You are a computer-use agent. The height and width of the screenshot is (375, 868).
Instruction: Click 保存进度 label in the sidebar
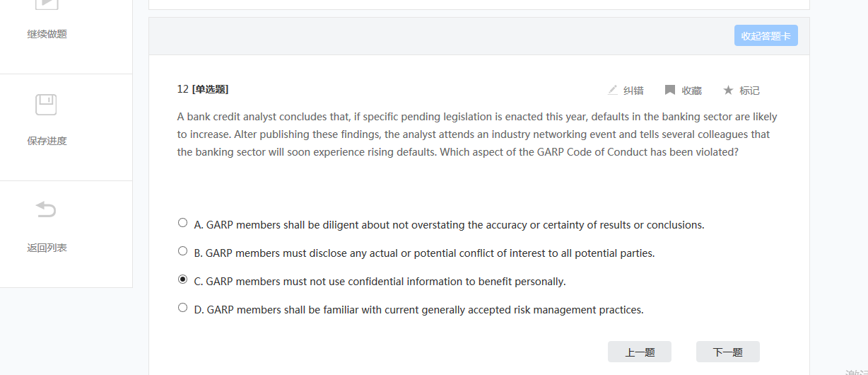pos(47,141)
